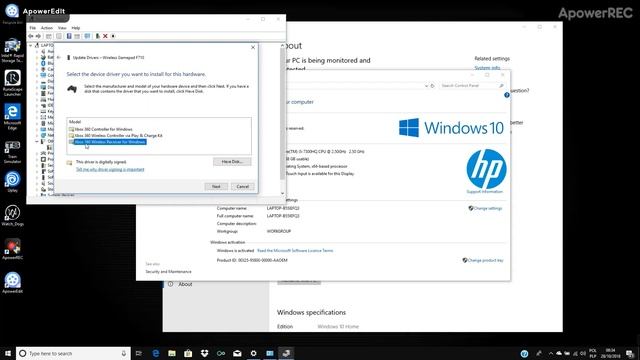Show hidden system tray icons

[551, 353]
